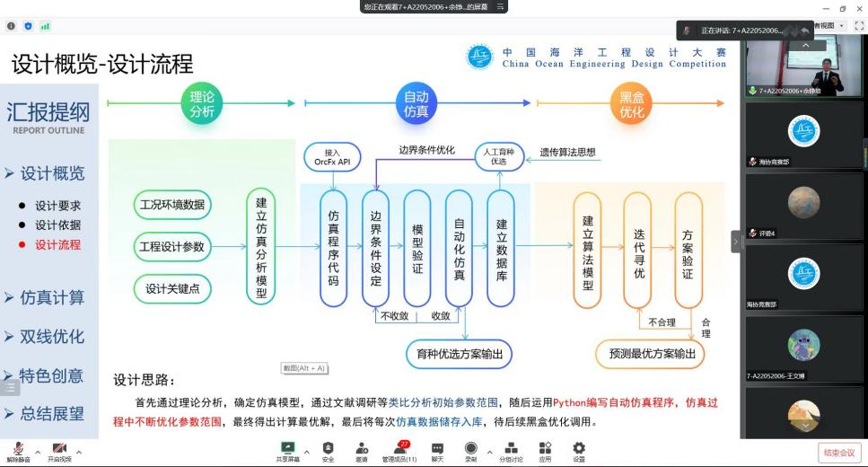Open the chat window
868x467 pixels.
[437, 449]
